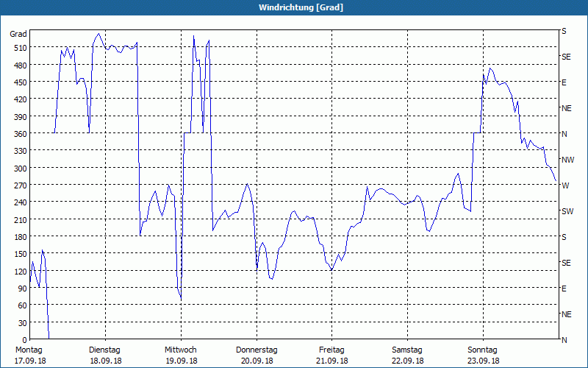This screenshot has width=588, height=368.
Task: Click the 480 left axis value
Action: pyautogui.click(x=21, y=66)
